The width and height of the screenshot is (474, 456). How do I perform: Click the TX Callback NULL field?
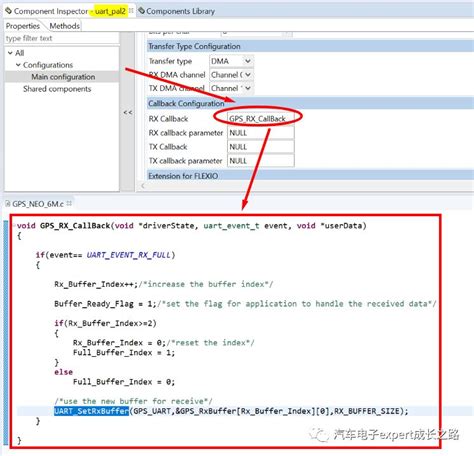point(261,147)
